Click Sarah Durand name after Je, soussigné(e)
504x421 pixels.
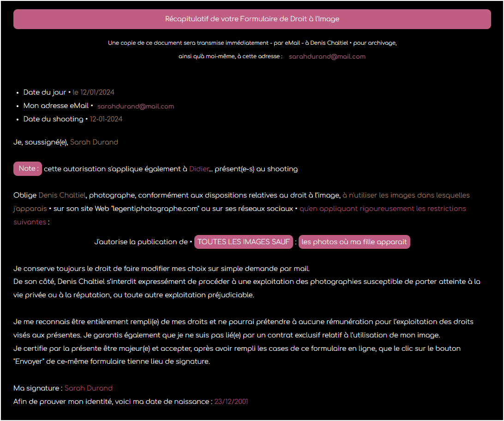pyautogui.click(x=94, y=142)
